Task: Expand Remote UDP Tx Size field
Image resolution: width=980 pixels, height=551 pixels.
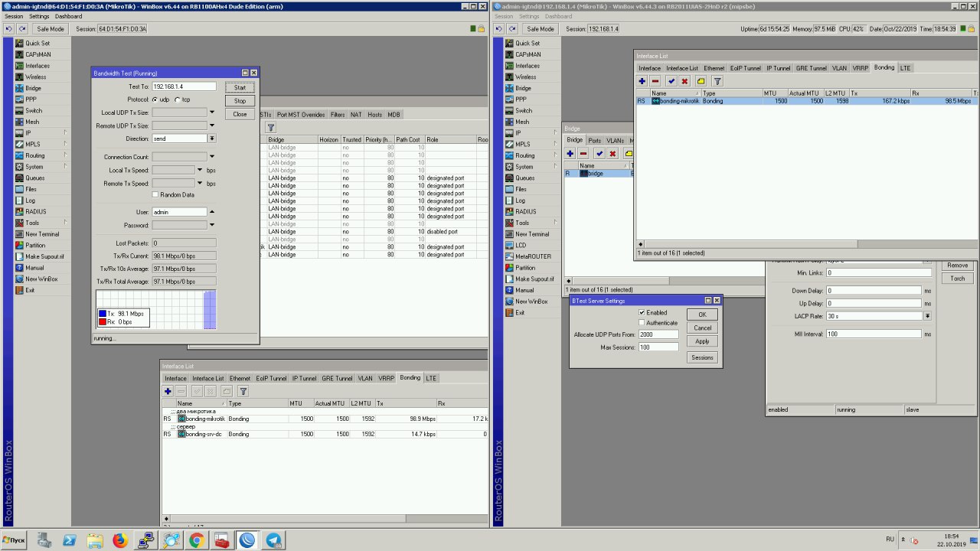Action: tap(212, 126)
